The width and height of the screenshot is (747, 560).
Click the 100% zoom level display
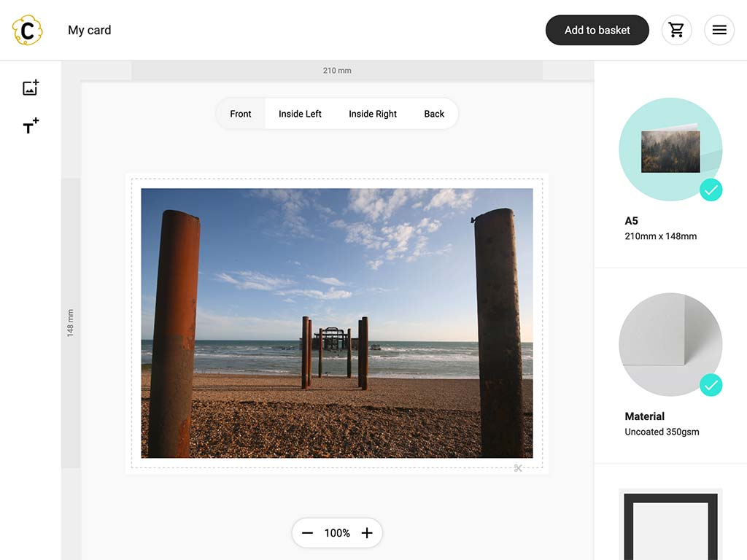coord(337,533)
